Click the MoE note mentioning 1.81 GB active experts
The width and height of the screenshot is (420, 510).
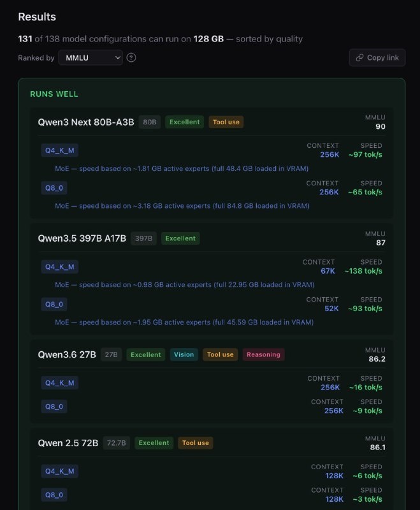182,168
